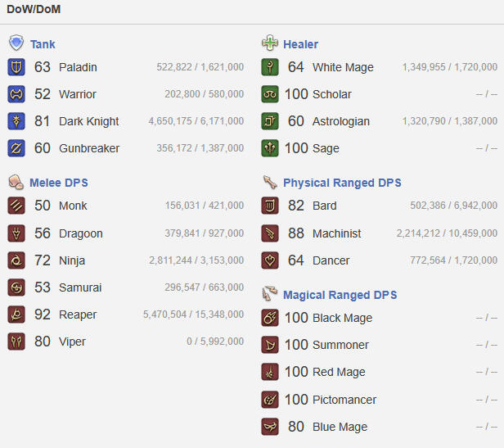Select the Machinist job icon
Screen dimensions: 504x448
270,233
